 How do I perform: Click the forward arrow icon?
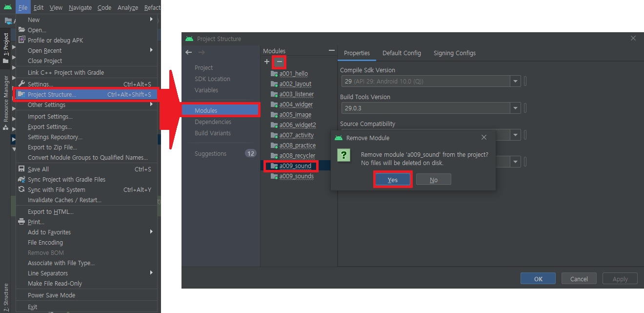[201, 52]
